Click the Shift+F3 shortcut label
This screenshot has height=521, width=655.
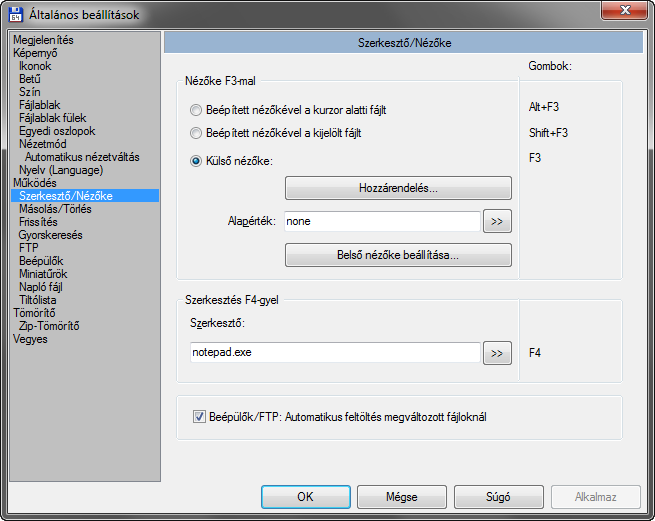tap(548, 133)
